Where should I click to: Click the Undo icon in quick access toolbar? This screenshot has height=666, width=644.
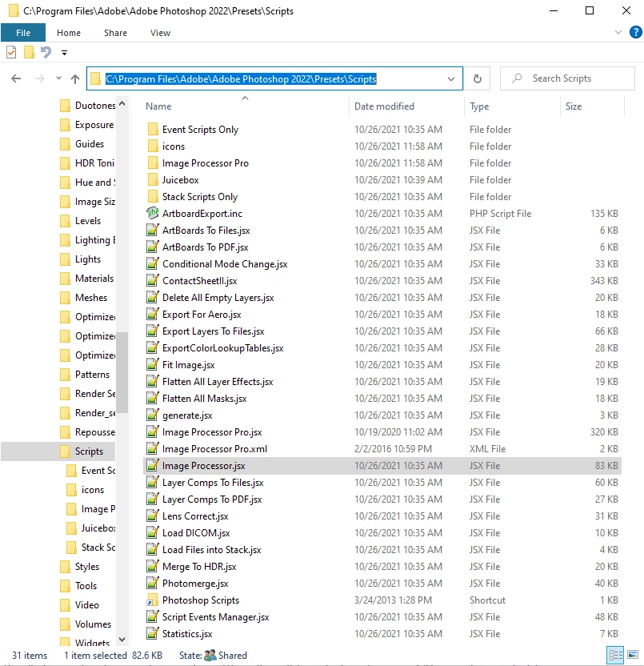(x=46, y=52)
